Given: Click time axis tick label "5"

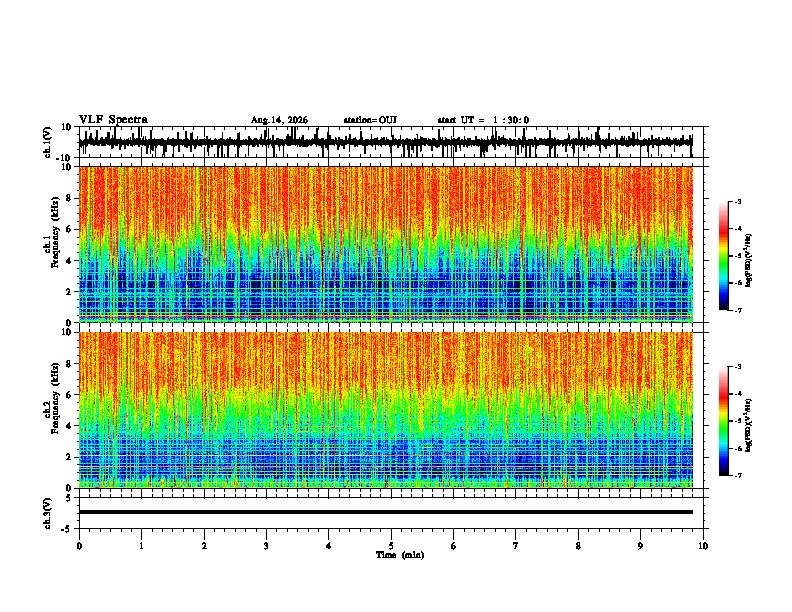Looking at the screenshot, I should tap(391, 546).
